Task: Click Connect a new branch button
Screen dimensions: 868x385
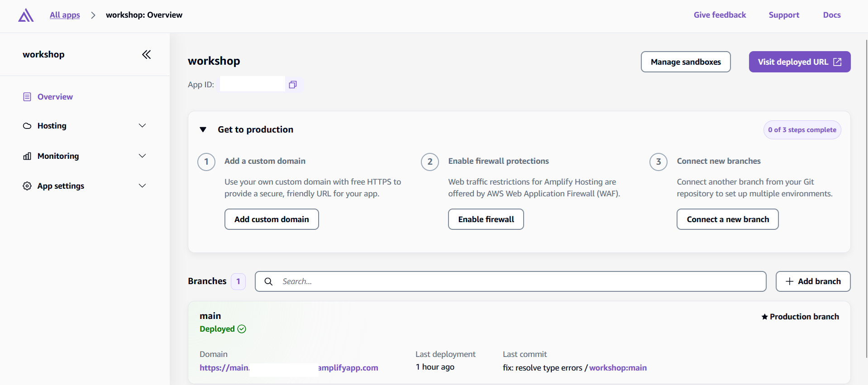Action: click(728, 219)
